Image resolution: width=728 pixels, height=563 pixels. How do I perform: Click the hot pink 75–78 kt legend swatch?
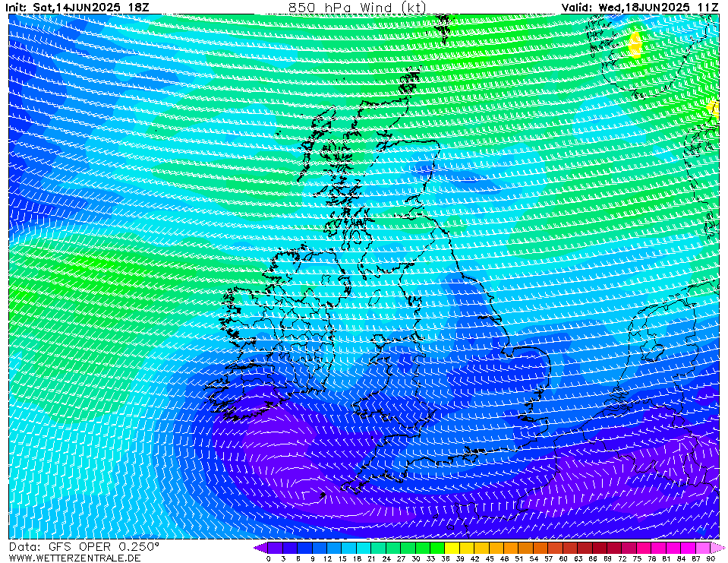pyautogui.click(x=644, y=548)
